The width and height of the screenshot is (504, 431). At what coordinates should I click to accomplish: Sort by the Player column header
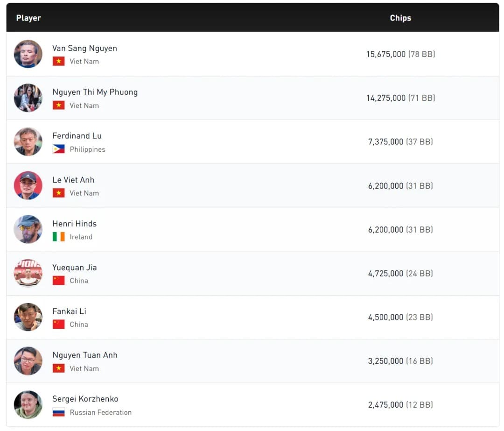[28, 18]
